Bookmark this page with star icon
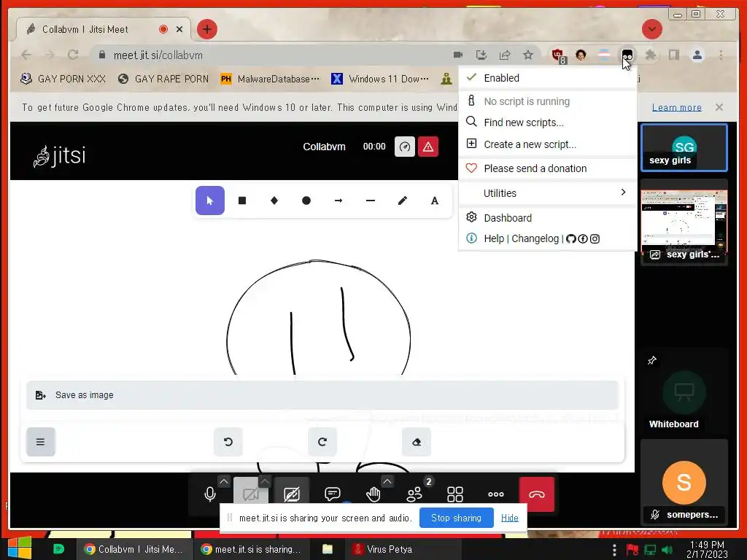 [528, 55]
